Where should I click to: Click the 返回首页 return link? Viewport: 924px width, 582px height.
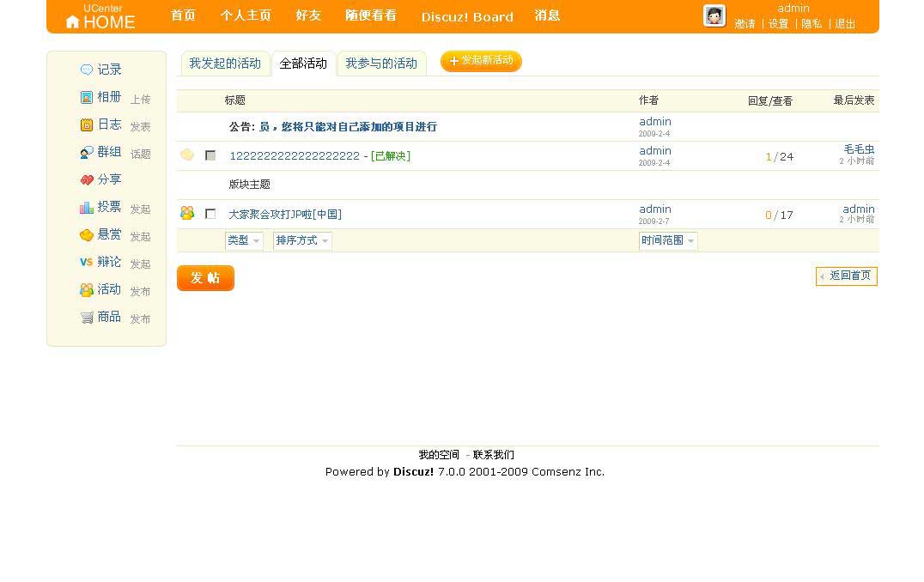pos(847,276)
